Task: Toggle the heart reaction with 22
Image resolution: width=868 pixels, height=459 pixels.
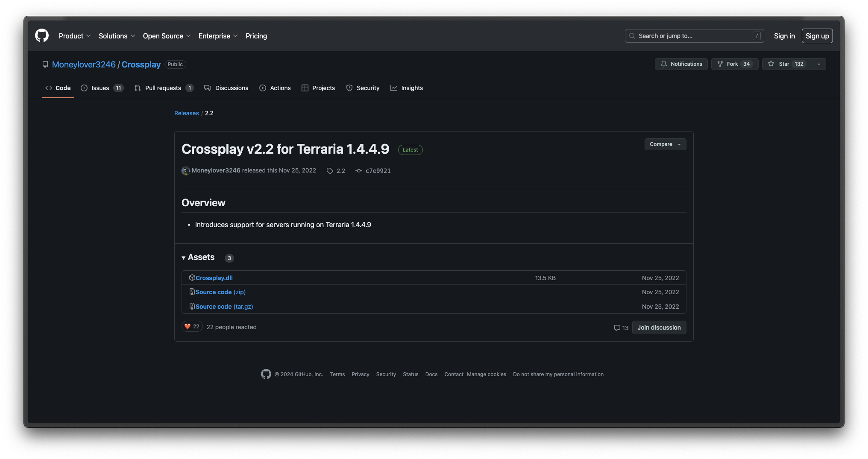Action: click(192, 327)
